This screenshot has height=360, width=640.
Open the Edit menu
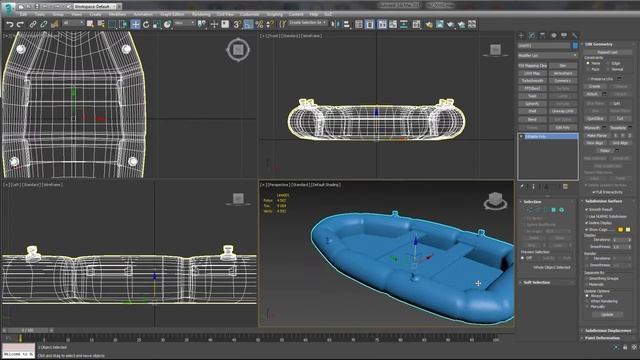[x=24, y=14]
